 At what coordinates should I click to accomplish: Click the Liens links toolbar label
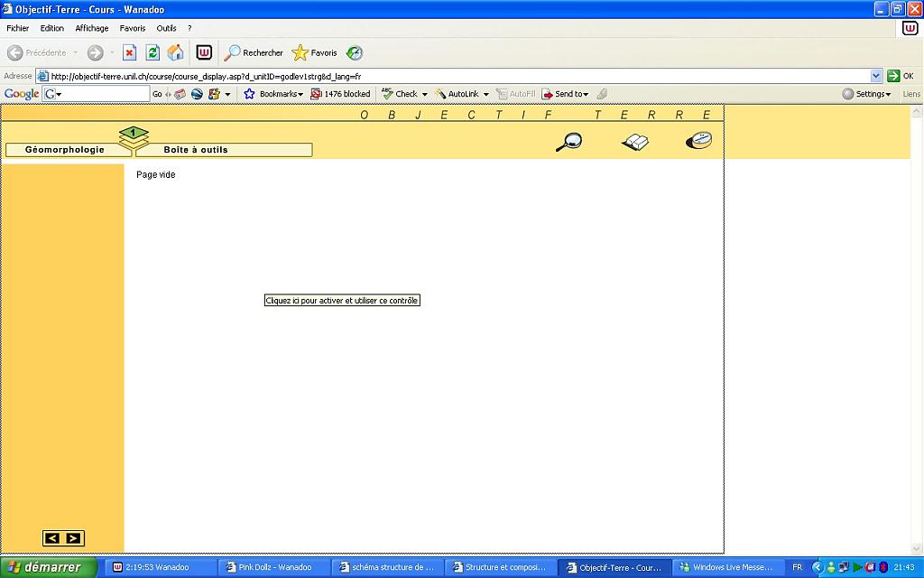[911, 94]
